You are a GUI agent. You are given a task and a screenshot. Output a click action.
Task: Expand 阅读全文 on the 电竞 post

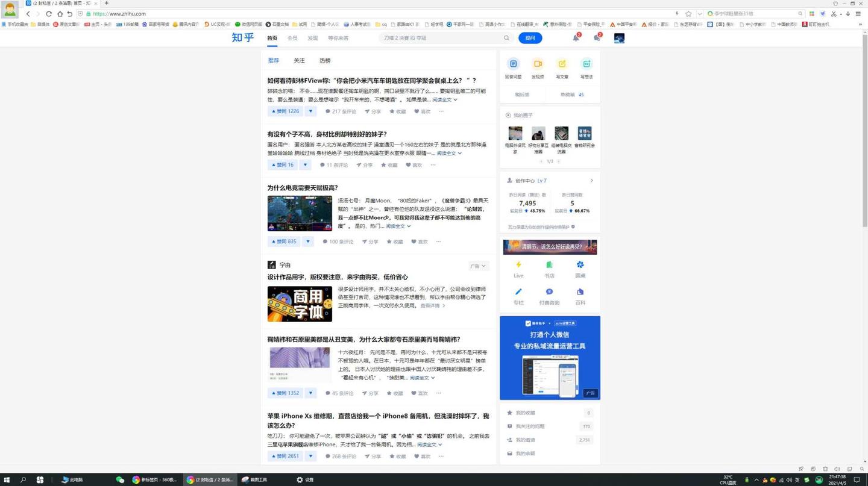point(398,226)
